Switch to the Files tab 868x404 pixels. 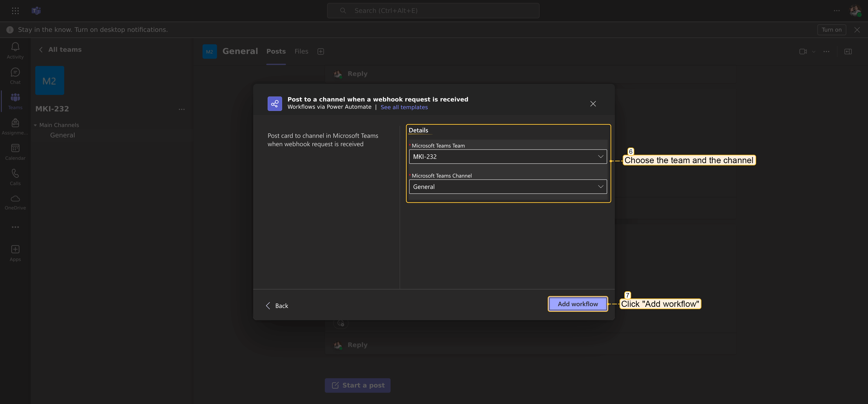point(301,51)
